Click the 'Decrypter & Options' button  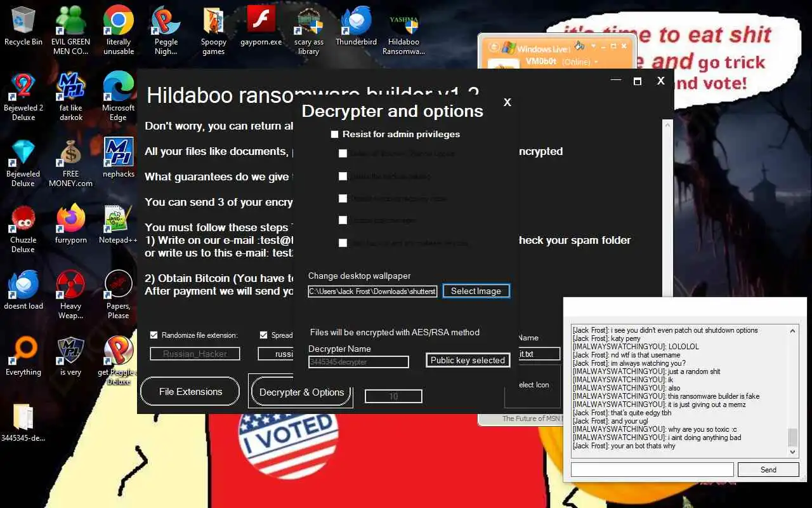coord(301,392)
